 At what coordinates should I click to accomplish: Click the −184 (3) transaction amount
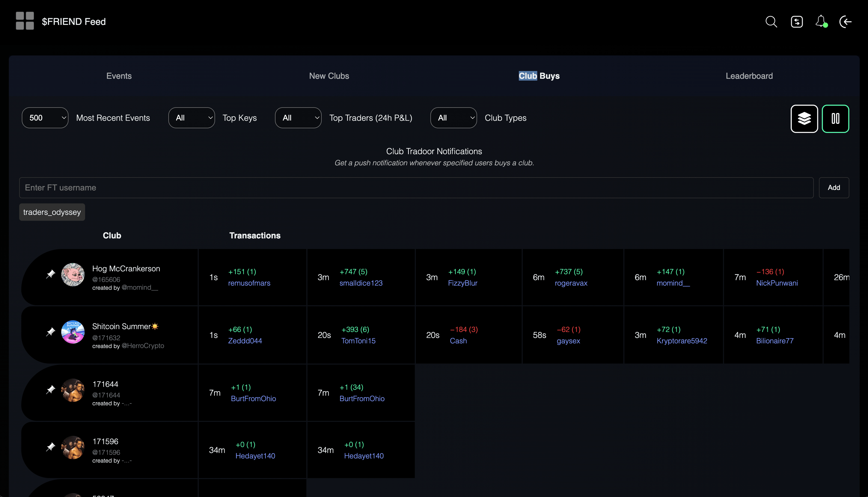point(464,330)
